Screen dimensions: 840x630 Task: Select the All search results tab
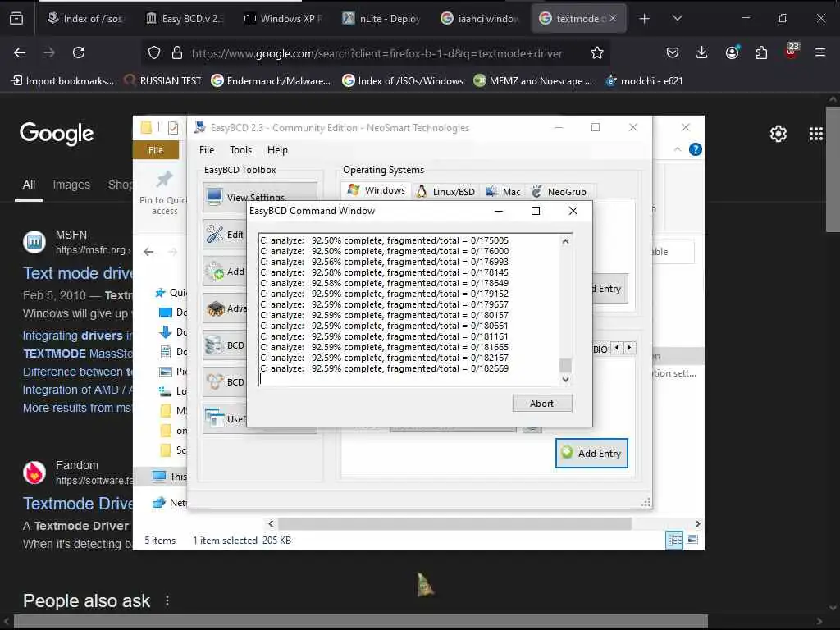tap(29, 185)
